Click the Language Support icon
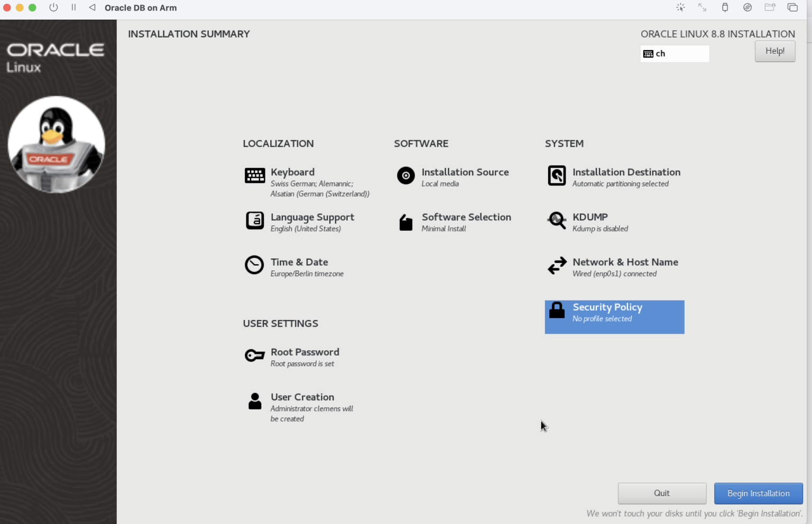The image size is (812, 524). coord(255,220)
